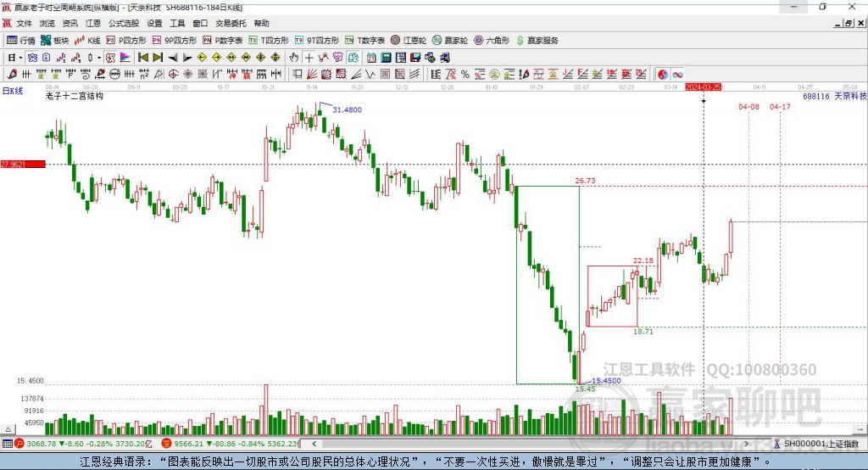Screen dimensions: 868x470
Task: Open the 板块 sector view
Action: click(55, 41)
